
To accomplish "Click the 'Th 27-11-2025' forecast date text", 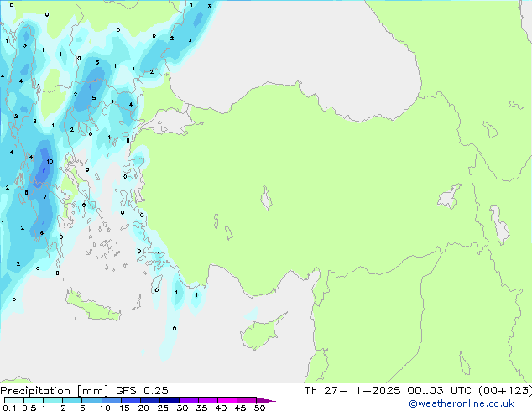I will (x=352, y=390).
